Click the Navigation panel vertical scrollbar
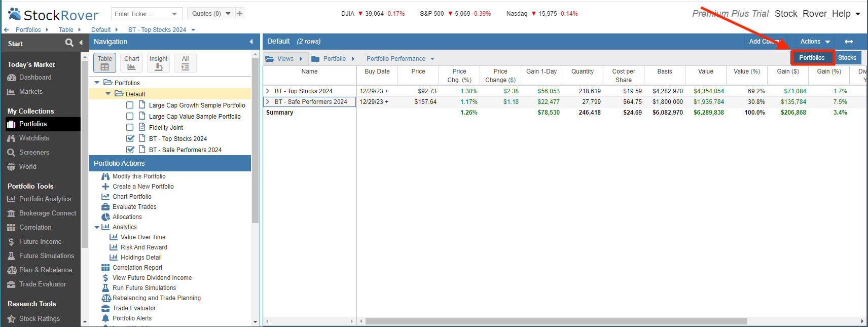The width and height of the screenshot is (868, 327). click(x=255, y=140)
